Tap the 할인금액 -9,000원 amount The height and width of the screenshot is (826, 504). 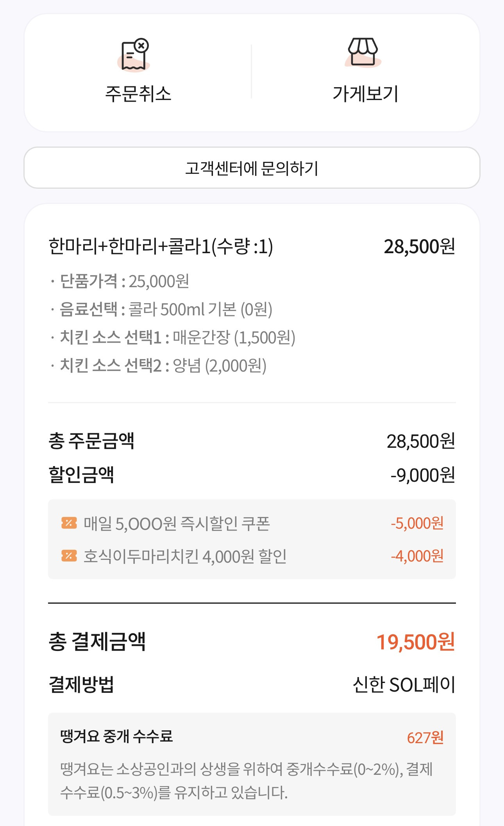422,475
